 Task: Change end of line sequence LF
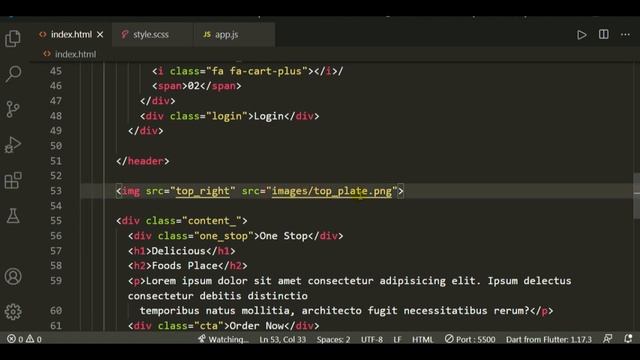[398, 339]
